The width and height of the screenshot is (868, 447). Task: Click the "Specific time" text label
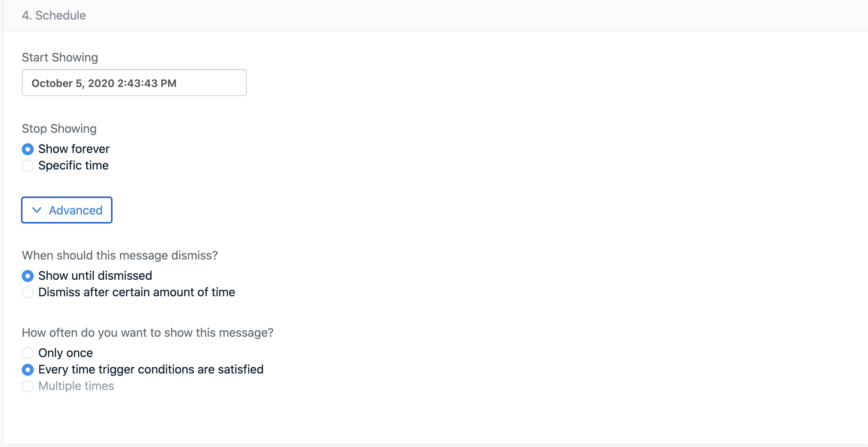(74, 165)
